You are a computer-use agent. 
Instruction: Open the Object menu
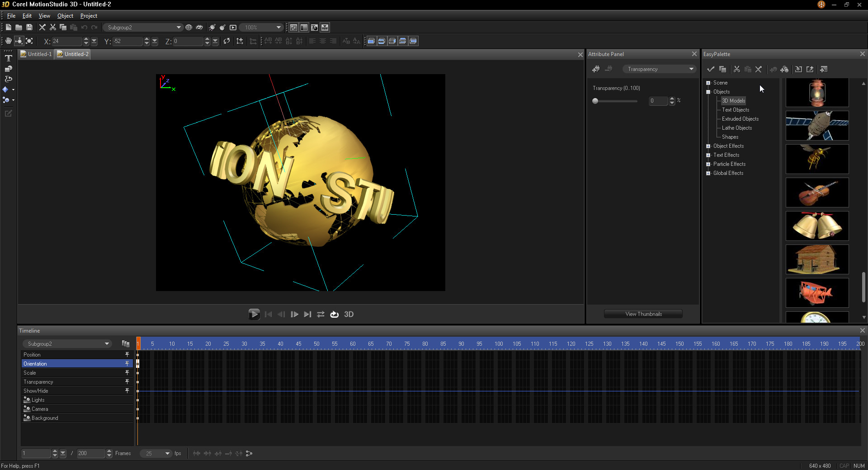click(65, 16)
